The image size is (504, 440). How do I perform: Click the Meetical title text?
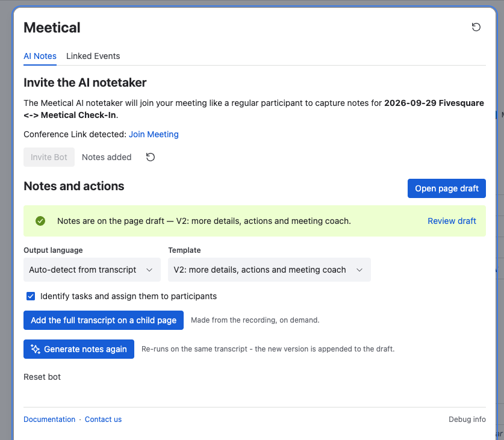coord(52,27)
